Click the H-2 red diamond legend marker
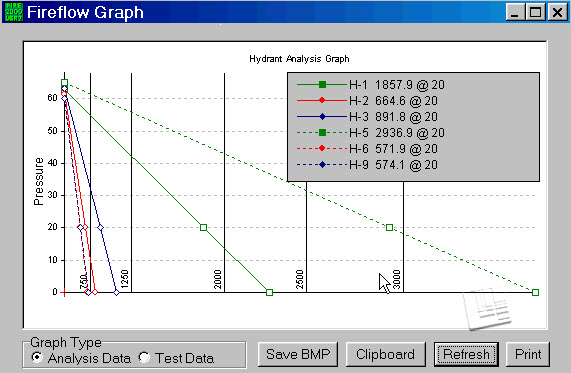 coord(322,101)
